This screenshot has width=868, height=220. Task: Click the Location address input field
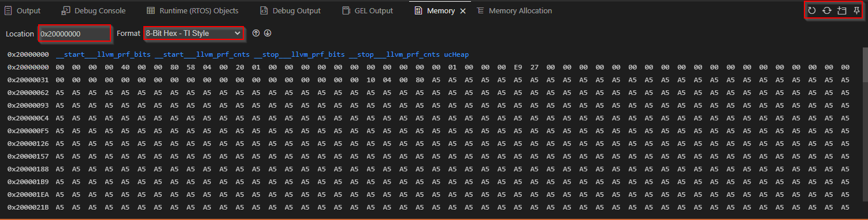75,34
